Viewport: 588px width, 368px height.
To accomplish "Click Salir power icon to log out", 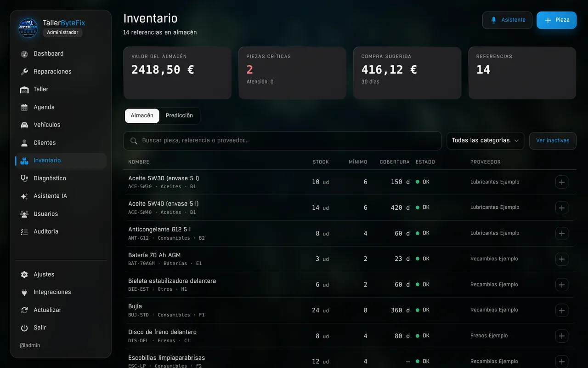I will (x=24, y=328).
